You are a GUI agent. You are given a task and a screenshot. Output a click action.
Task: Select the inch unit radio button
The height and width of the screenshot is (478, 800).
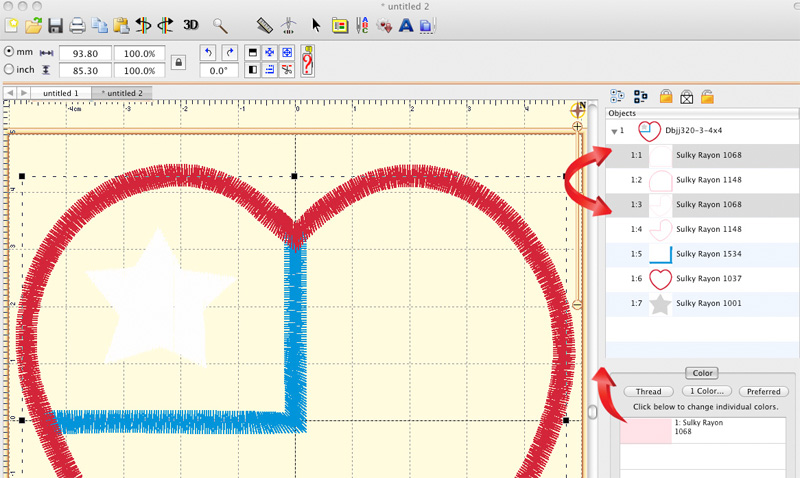(x=9, y=69)
